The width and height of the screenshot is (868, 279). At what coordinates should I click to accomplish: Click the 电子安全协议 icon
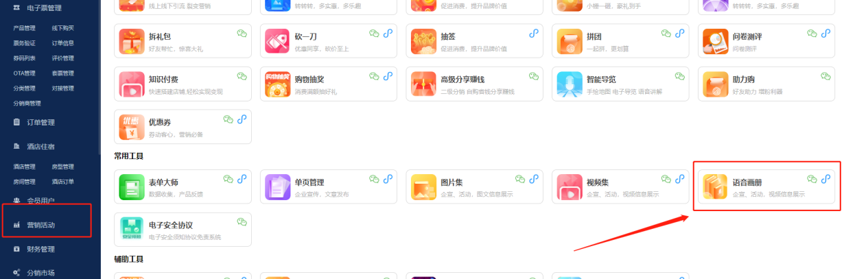point(131,230)
